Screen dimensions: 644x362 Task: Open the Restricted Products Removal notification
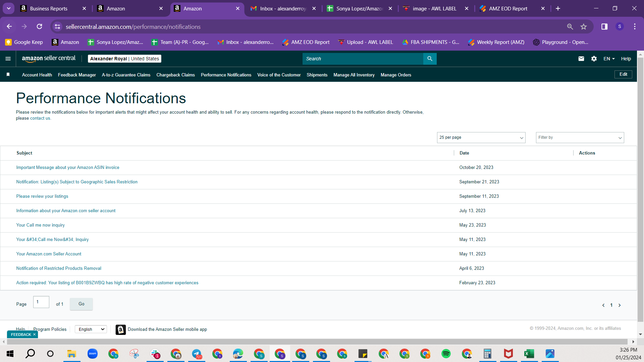click(x=59, y=268)
